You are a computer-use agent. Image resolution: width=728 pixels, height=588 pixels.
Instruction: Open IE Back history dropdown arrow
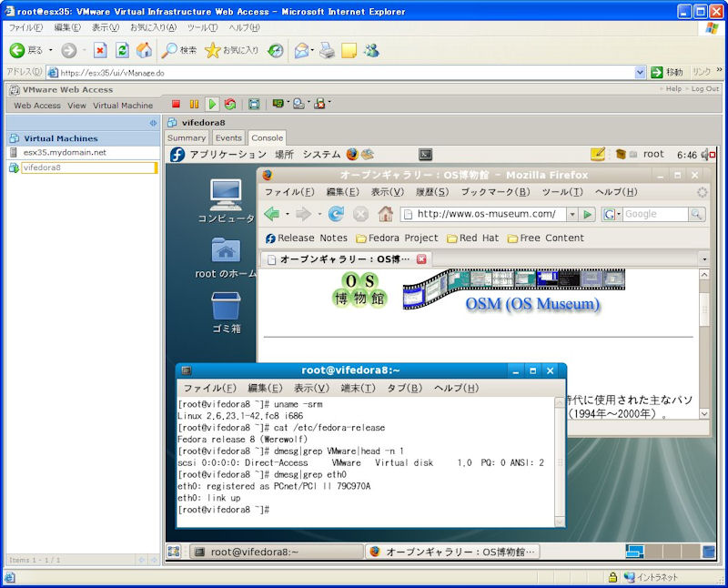click(51, 50)
